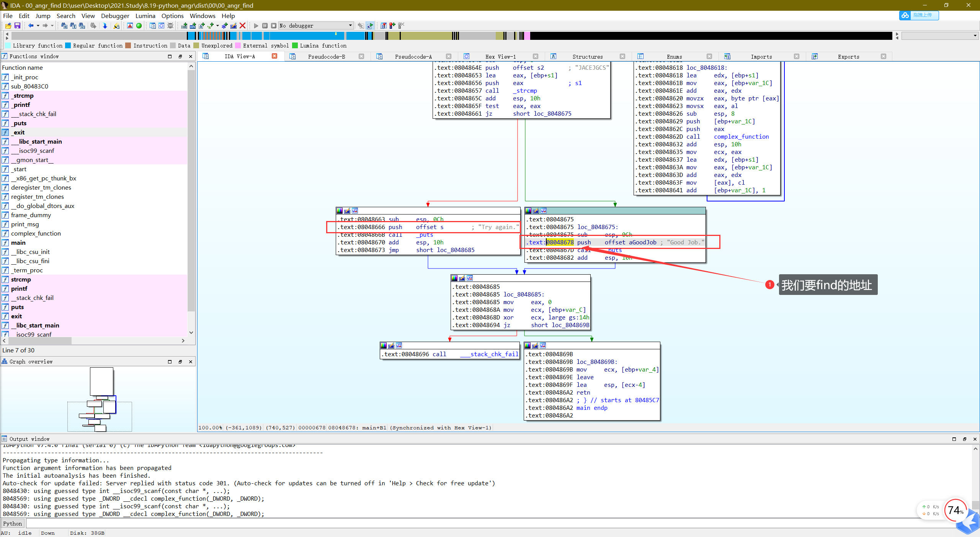The image size is (980, 537).
Task: Click the Python console button
Action: [x=13, y=523]
